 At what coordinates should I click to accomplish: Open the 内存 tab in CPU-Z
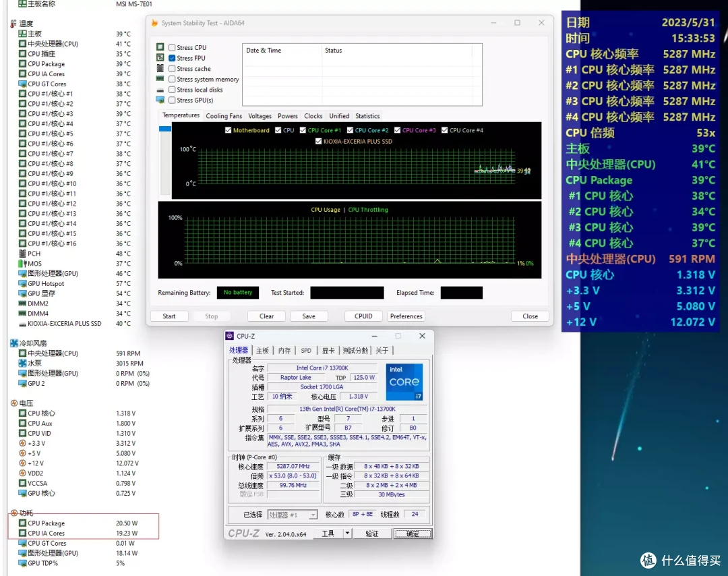click(284, 350)
